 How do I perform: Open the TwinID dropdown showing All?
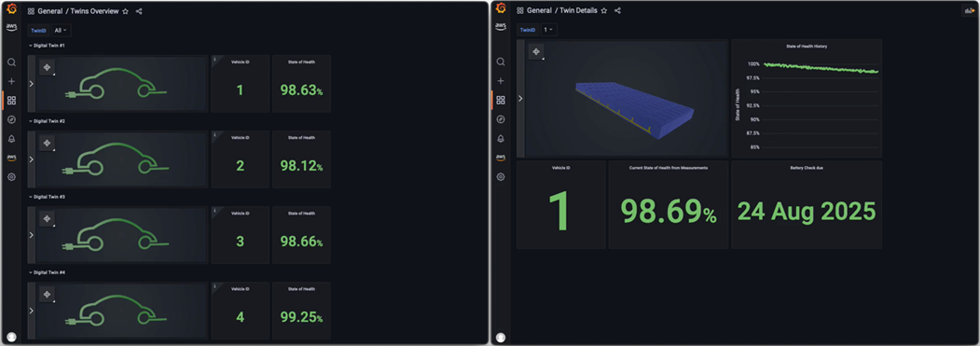pyautogui.click(x=62, y=30)
